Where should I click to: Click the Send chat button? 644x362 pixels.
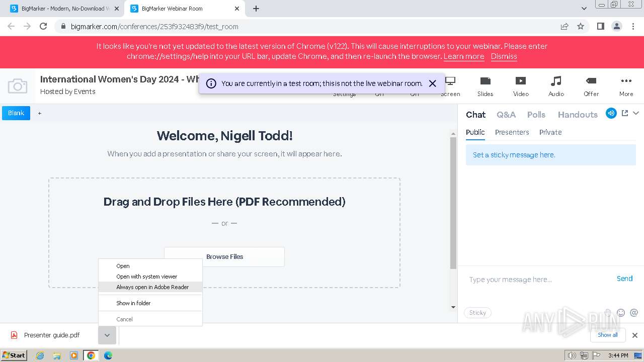(624, 279)
